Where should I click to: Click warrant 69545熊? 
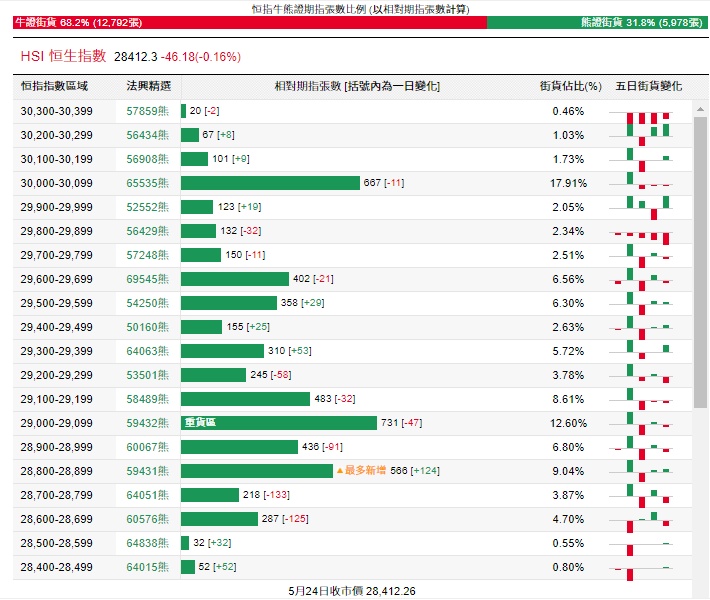pos(147,279)
